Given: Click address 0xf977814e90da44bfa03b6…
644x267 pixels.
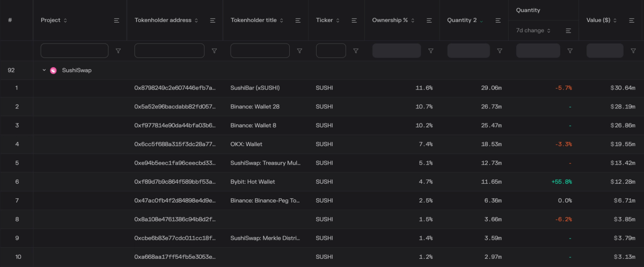Looking at the screenshot, I should pos(175,125).
